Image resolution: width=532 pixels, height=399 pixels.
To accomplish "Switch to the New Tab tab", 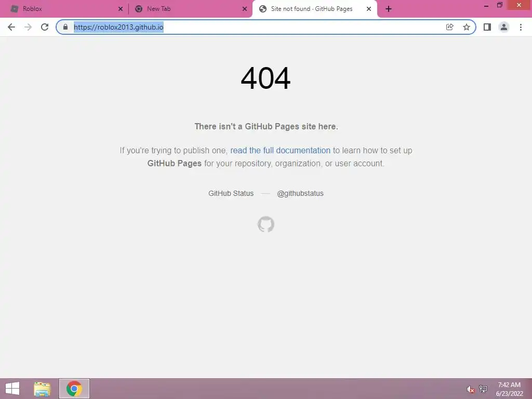I will click(x=190, y=9).
